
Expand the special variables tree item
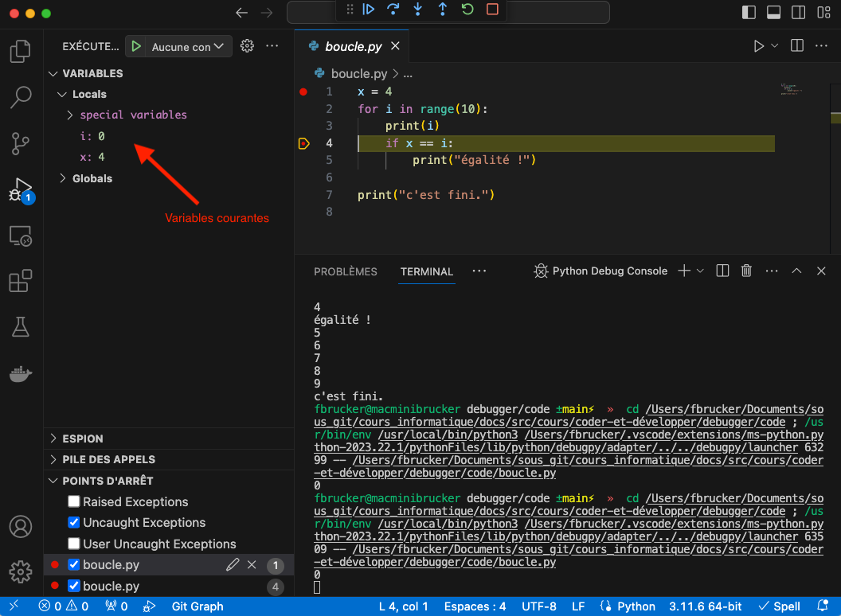click(70, 115)
